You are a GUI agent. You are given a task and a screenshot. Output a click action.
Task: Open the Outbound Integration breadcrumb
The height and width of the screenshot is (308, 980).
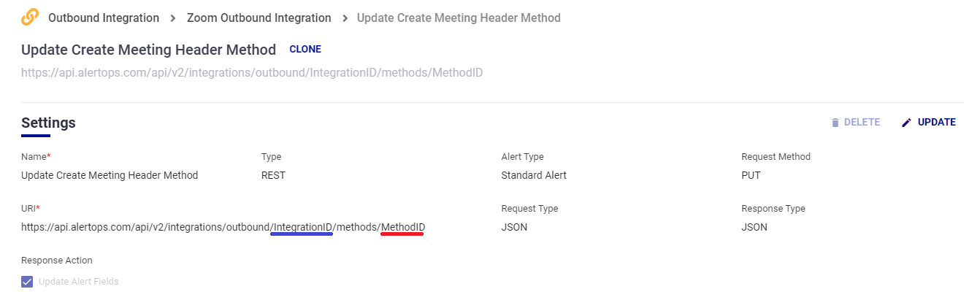(x=103, y=18)
